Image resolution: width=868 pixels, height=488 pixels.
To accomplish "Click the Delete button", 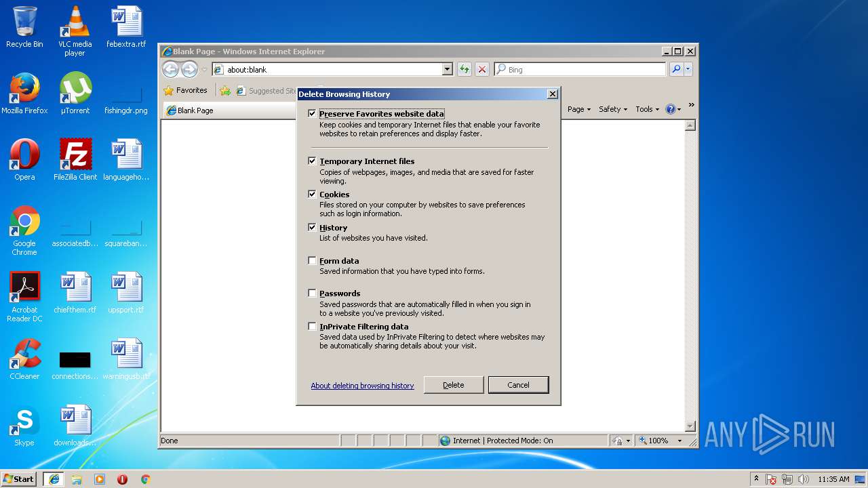I will pyautogui.click(x=454, y=385).
